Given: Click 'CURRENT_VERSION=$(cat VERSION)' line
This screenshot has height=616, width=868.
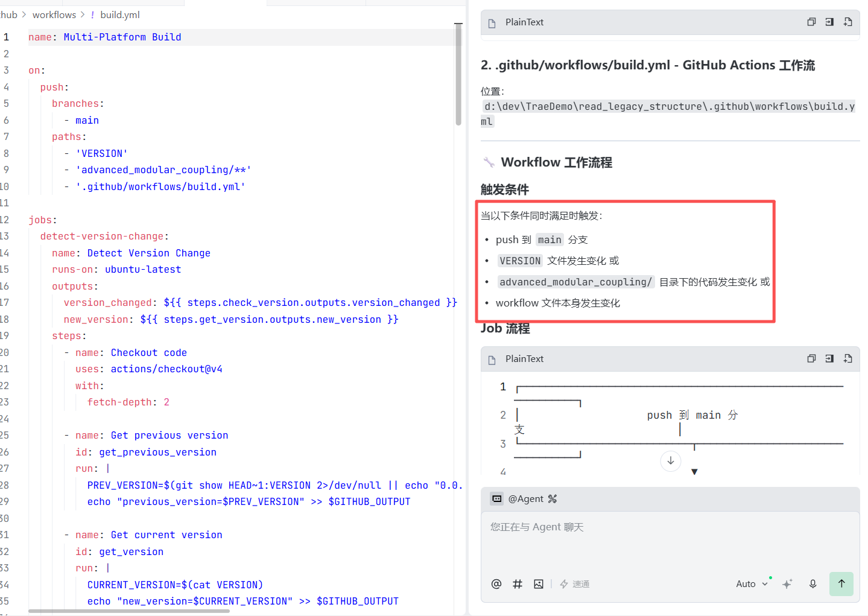Looking at the screenshot, I should point(175,585).
